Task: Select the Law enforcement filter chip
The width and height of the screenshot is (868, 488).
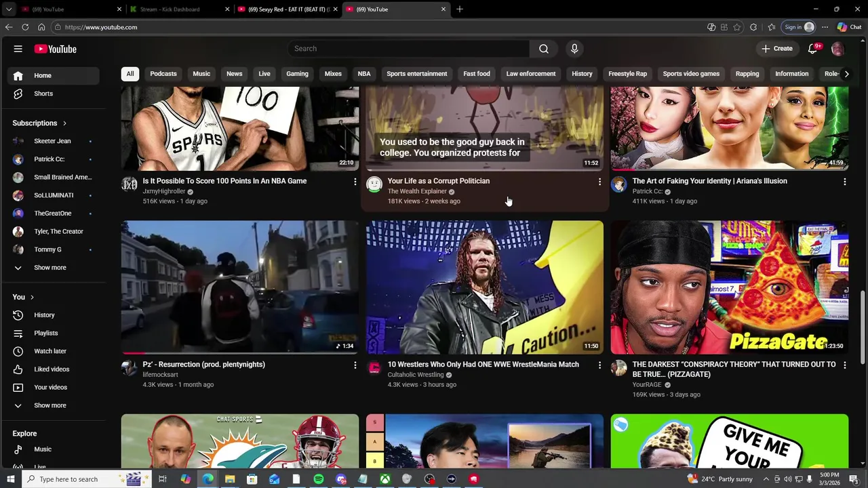Action: (531, 74)
